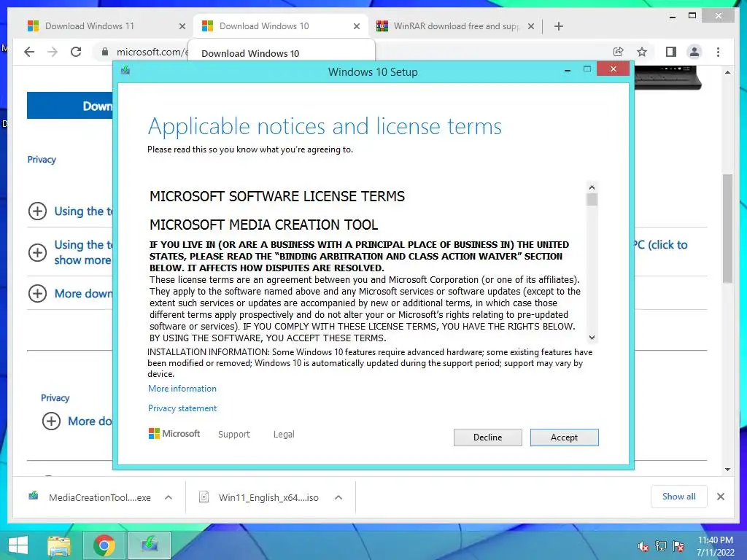Viewport: 747px width, 560px height.
Task: Click the Microsoft logo in Setup footer
Action: pyautogui.click(x=174, y=434)
